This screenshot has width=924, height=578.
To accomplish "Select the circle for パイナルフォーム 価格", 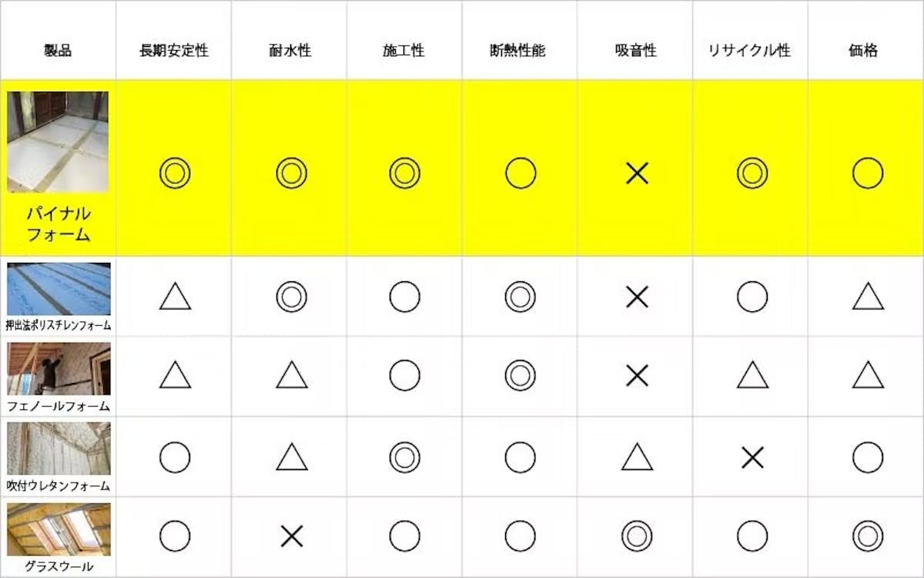I will 868,173.
